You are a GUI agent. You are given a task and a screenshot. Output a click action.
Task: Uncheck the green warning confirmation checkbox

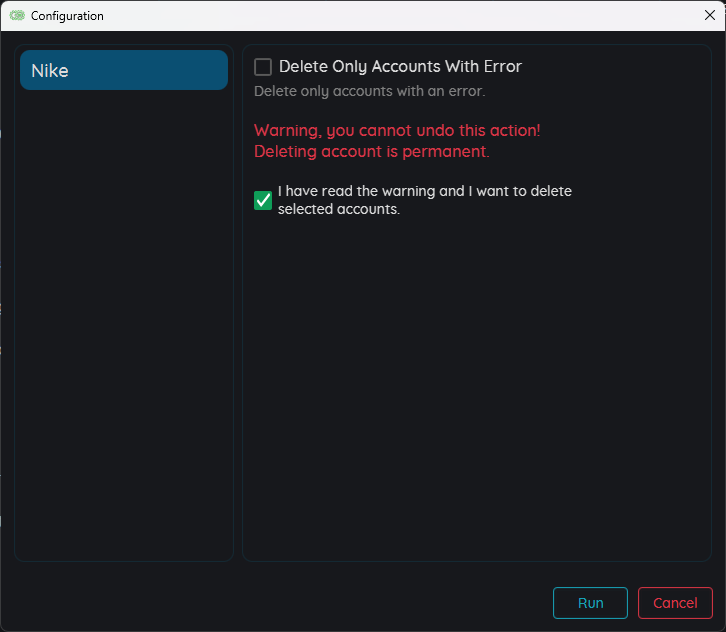[x=263, y=200]
